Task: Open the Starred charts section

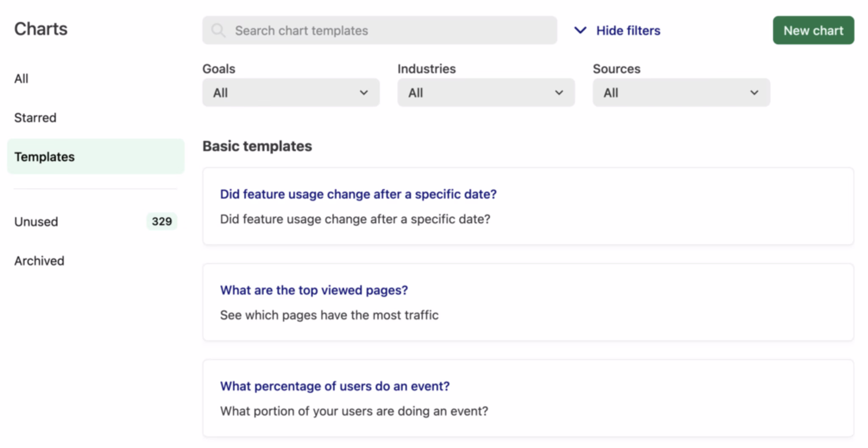Action: pos(35,118)
